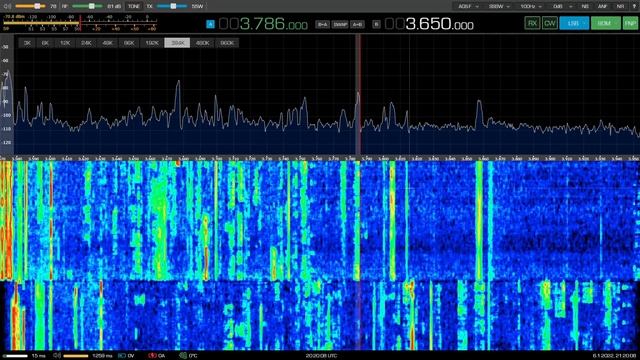Click the speaker icon in status bar
640x360 pixels.
coord(57,356)
